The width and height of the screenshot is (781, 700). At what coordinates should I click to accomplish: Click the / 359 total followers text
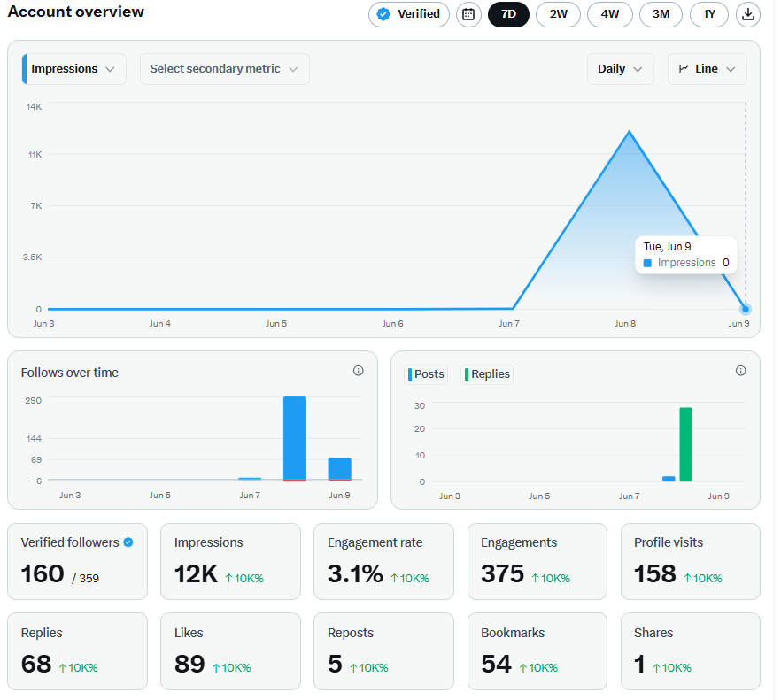(x=85, y=579)
